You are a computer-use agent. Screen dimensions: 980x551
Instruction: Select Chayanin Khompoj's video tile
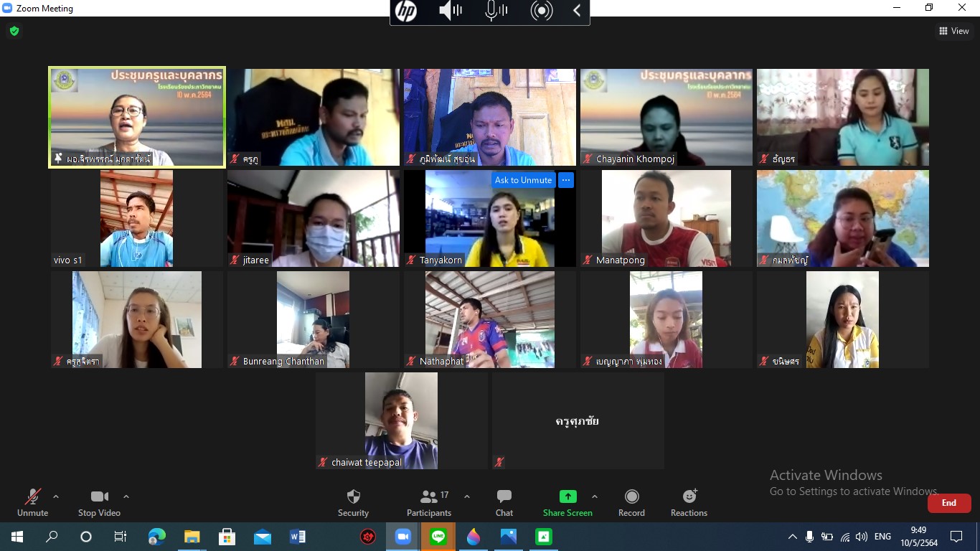point(666,117)
